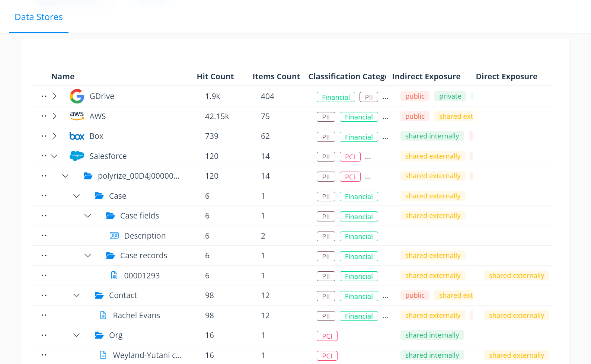The width and height of the screenshot is (591, 364).
Task: Sort by Classification Category column header
Action: tap(347, 77)
